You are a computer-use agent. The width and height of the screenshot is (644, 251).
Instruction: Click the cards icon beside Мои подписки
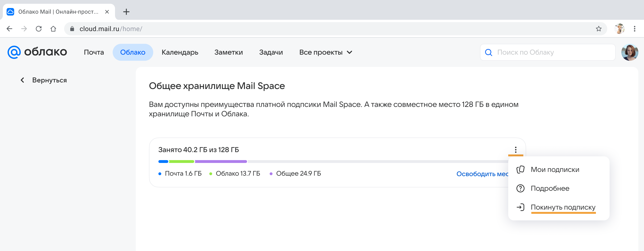[520, 170]
